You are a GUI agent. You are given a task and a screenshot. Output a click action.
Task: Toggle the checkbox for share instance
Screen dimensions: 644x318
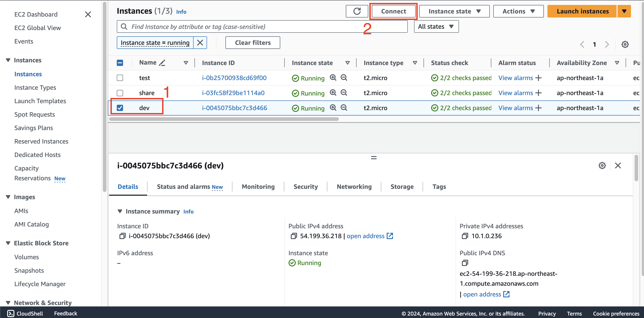tap(120, 93)
